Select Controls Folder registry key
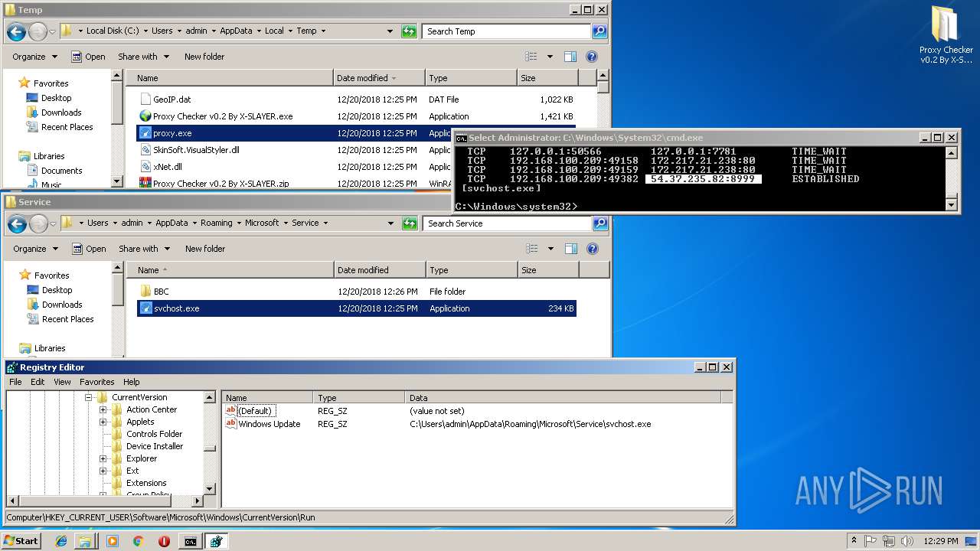This screenshot has width=980, height=551. (154, 434)
